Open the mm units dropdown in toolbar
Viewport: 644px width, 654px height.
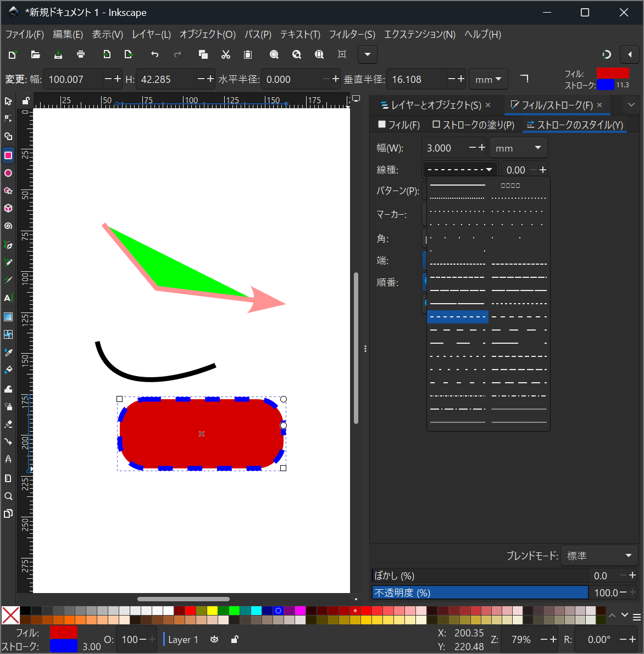click(x=488, y=80)
